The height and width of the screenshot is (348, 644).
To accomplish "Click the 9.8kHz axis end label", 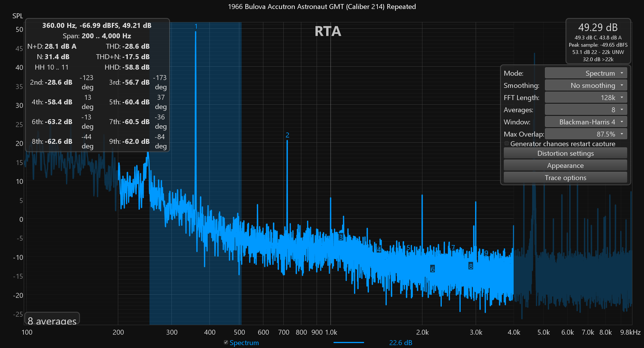I will [x=630, y=332].
